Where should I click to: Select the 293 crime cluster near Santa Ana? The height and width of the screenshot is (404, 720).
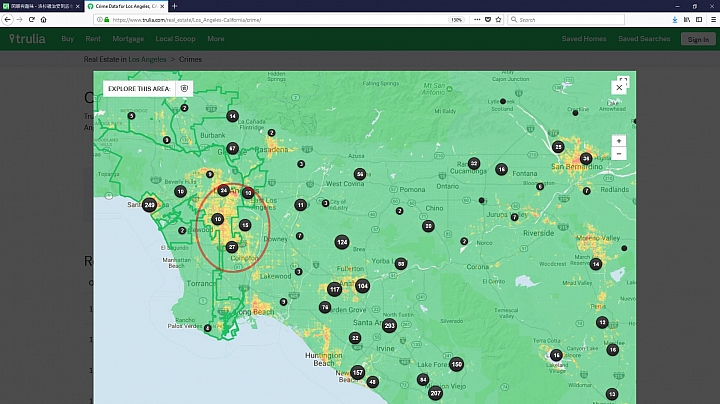coord(389,325)
